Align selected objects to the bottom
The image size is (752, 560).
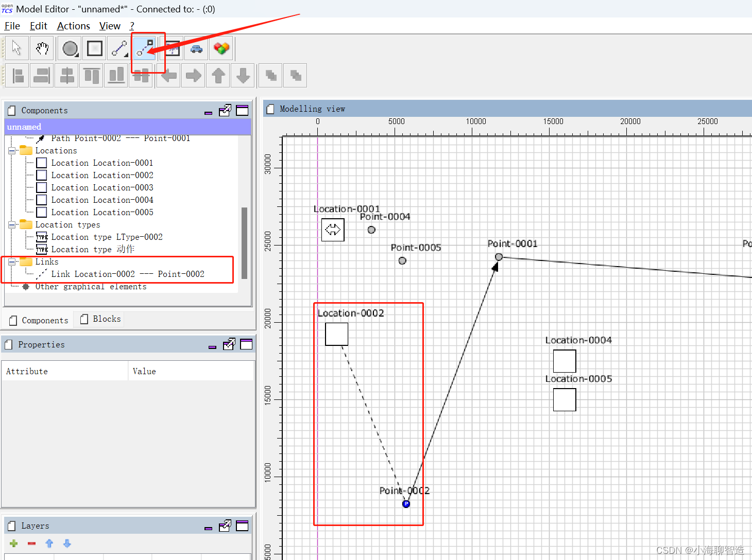click(116, 76)
